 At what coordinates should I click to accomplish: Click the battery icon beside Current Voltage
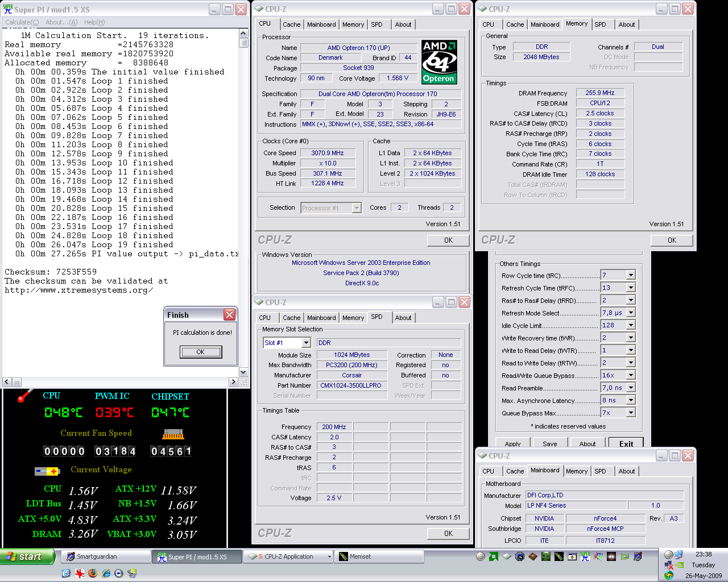[x=47, y=471]
